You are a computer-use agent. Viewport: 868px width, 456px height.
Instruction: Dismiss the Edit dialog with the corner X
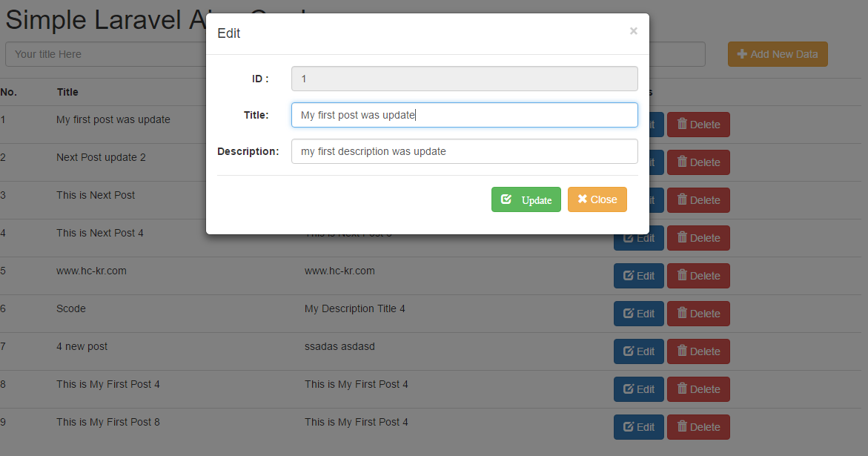pyautogui.click(x=633, y=30)
